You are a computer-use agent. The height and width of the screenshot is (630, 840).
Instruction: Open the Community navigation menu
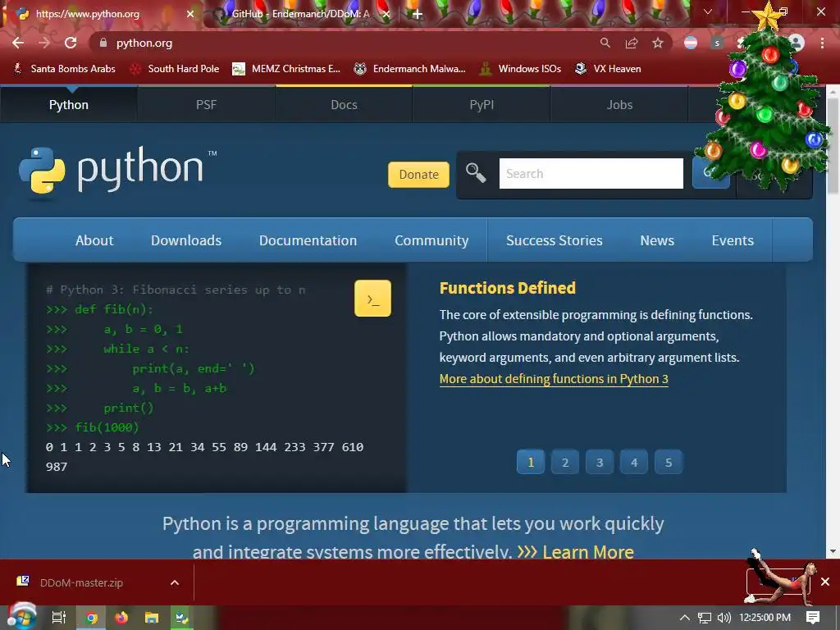(x=431, y=240)
